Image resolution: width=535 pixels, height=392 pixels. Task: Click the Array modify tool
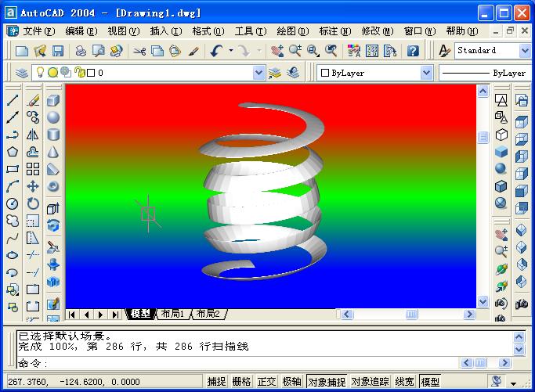click(x=33, y=169)
